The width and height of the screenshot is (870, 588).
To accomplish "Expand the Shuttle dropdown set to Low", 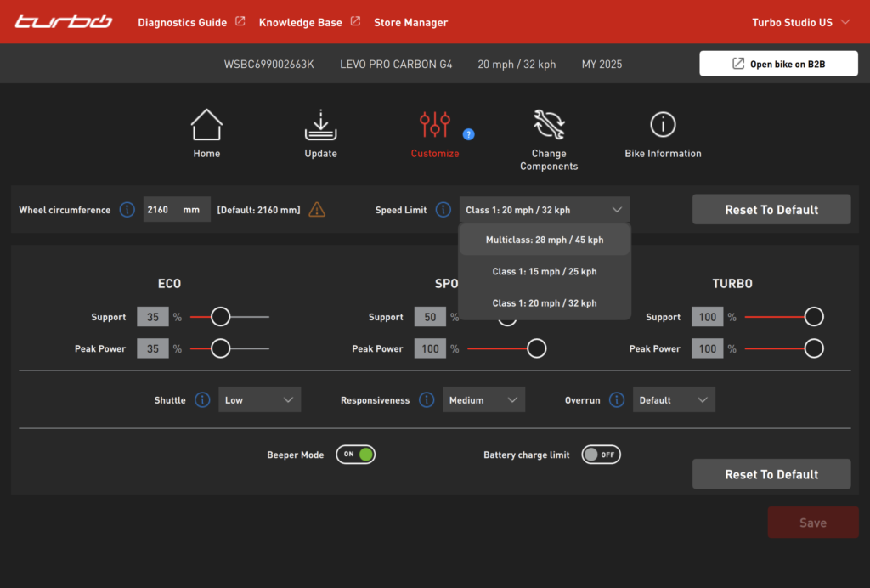I will click(259, 400).
